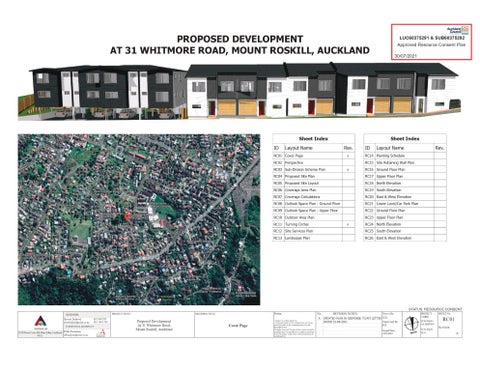Click the "Layout Name" header in the right table
This screenshot has width=480, height=371.
point(390,148)
